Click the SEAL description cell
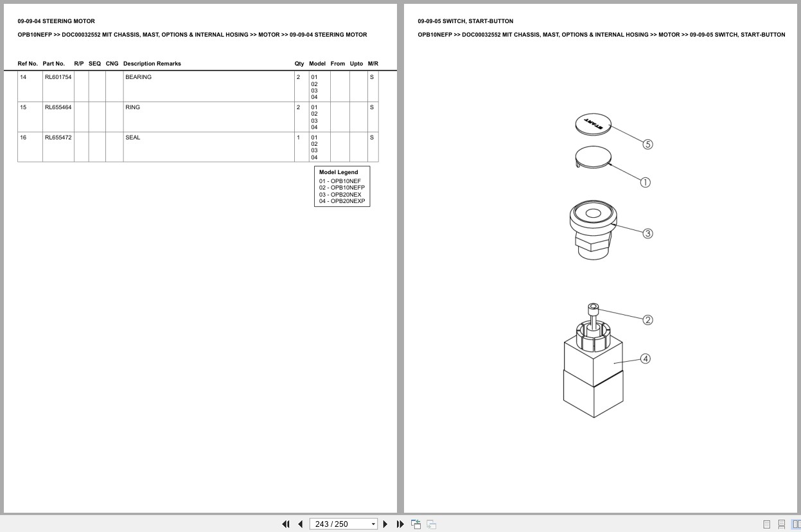This screenshot has width=801, height=532. 209,147
